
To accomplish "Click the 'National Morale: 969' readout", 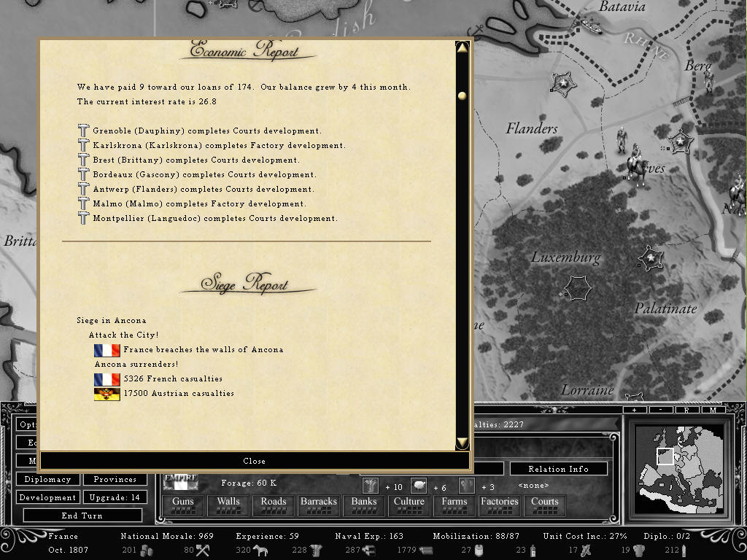I will (x=167, y=536).
